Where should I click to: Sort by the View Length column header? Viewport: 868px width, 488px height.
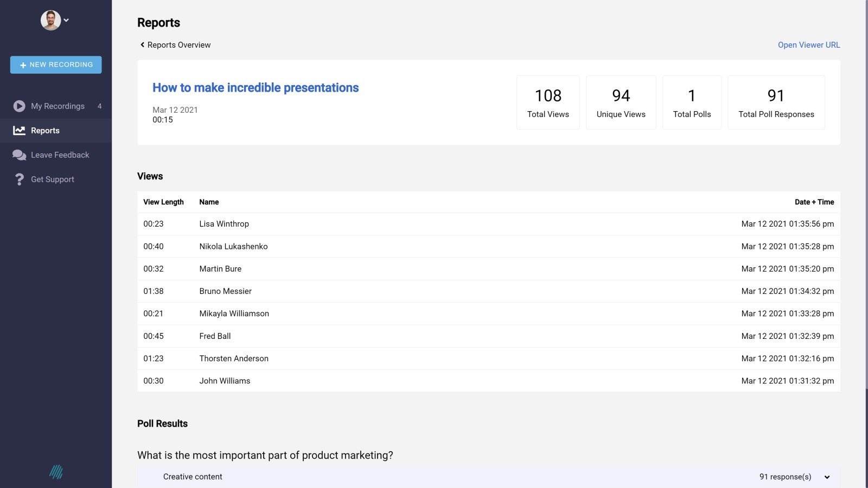tap(163, 202)
